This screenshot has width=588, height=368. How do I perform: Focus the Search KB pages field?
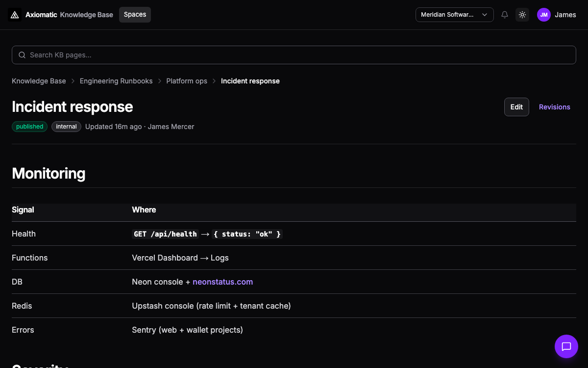294,55
